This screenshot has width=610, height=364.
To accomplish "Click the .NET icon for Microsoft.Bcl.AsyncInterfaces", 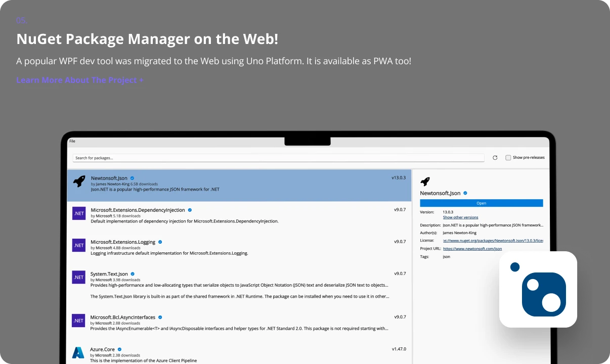I will coord(79,321).
